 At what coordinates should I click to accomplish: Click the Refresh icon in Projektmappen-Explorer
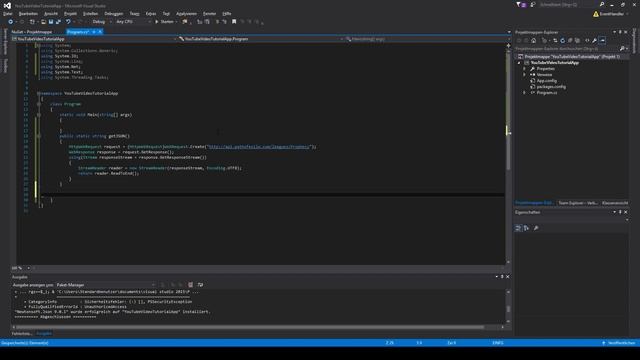pyautogui.click(x=562, y=40)
